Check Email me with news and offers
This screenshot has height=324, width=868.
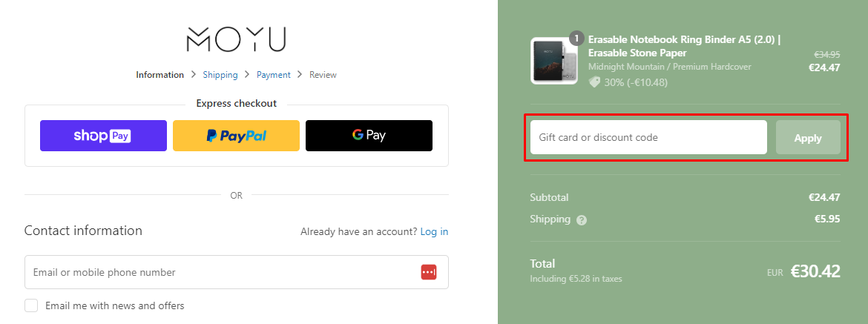click(32, 305)
